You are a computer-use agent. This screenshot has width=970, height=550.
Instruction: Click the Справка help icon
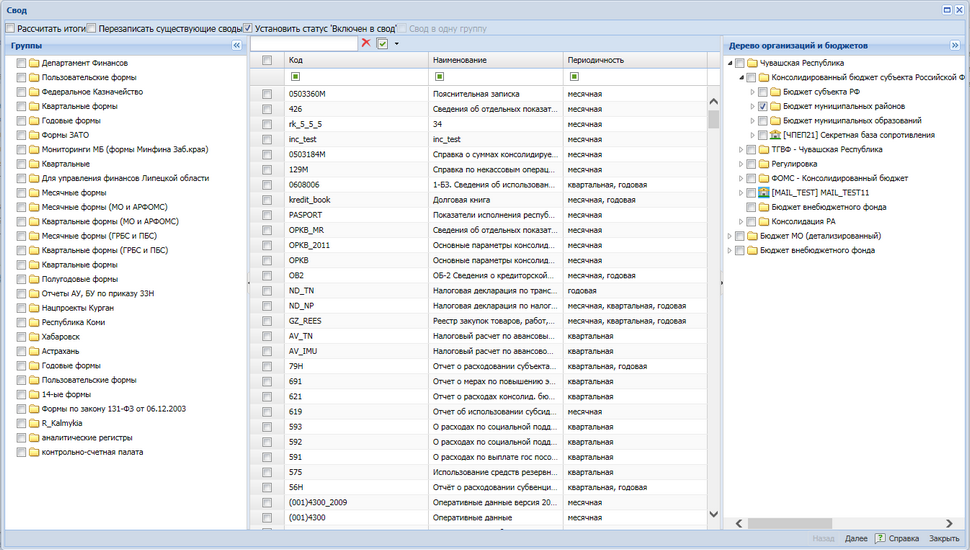pyautogui.click(x=880, y=538)
